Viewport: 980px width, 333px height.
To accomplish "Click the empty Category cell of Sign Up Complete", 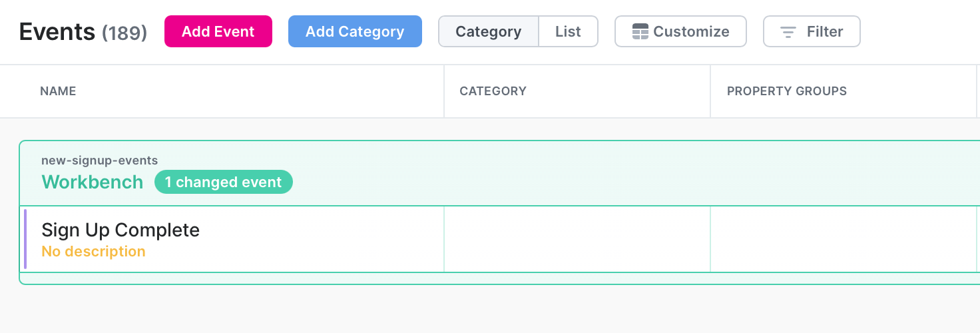I will click(x=577, y=239).
